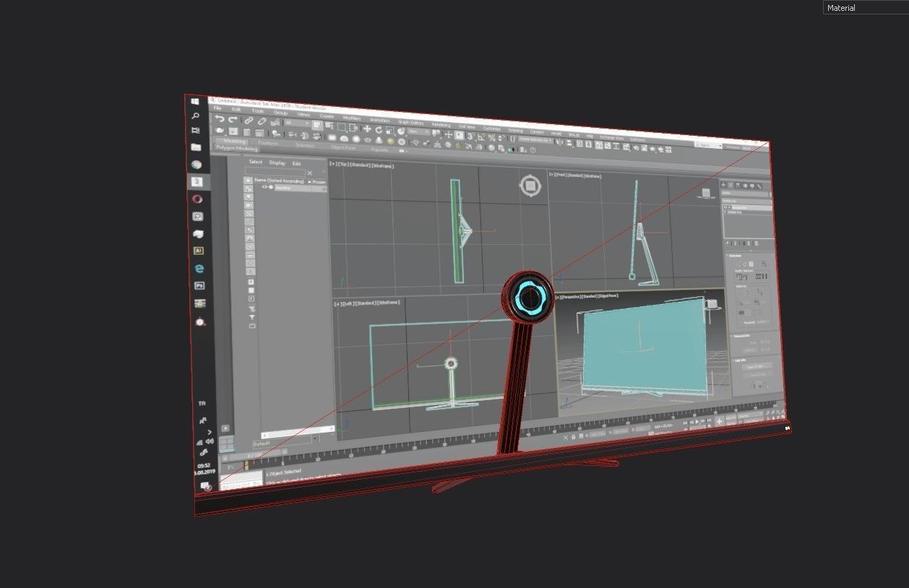The width and height of the screenshot is (909, 588).
Task: Open the All selection filter dropdown
Action: click(297, 123)
